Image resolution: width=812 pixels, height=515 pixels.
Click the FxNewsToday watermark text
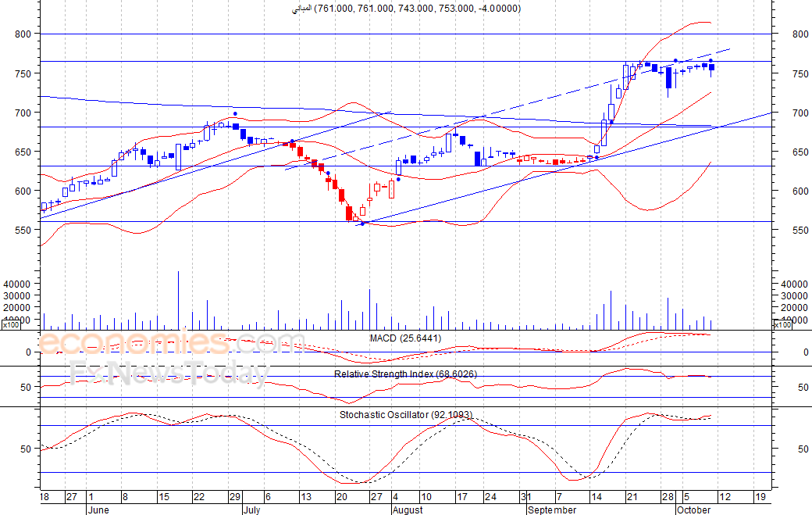click(166, 374)
